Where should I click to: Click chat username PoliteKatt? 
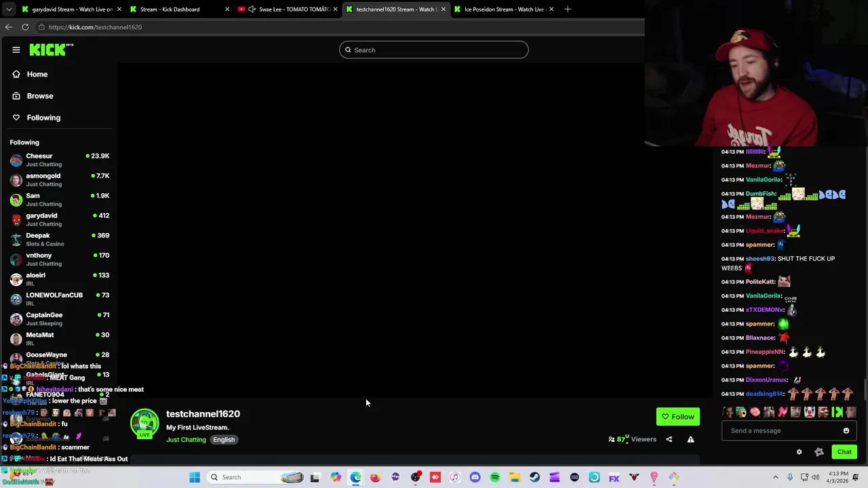(760, 282)
